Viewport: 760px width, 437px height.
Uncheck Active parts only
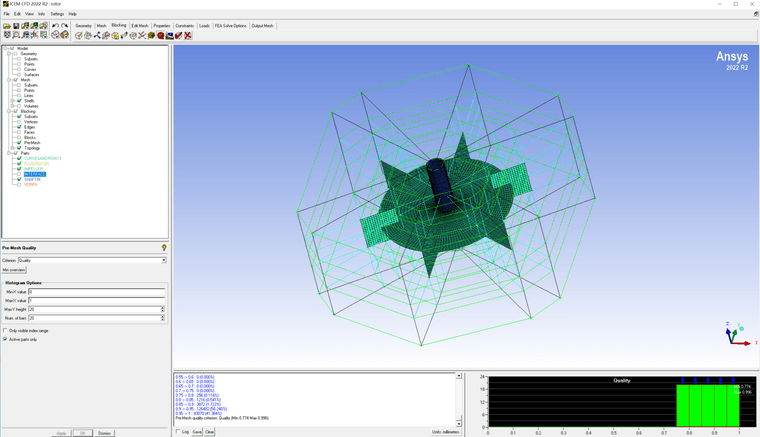5,339
